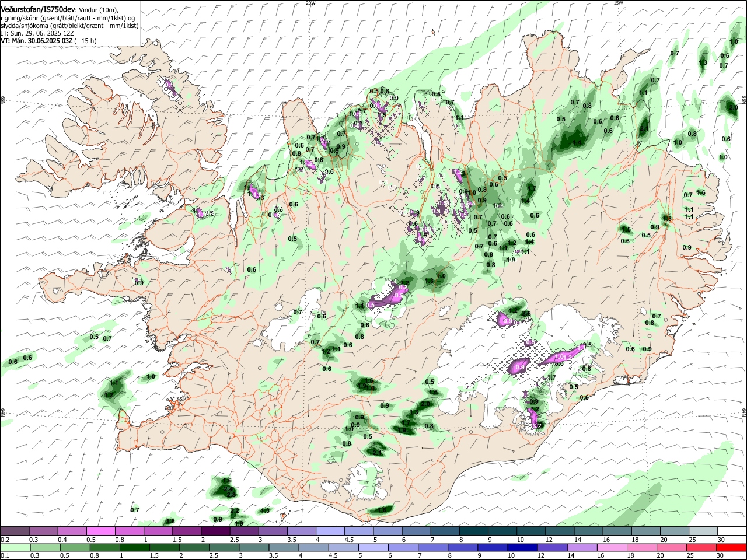Pick the bright red 30 swatch in lower legend row
The image size is (747, 560).
tap(731, 547)
